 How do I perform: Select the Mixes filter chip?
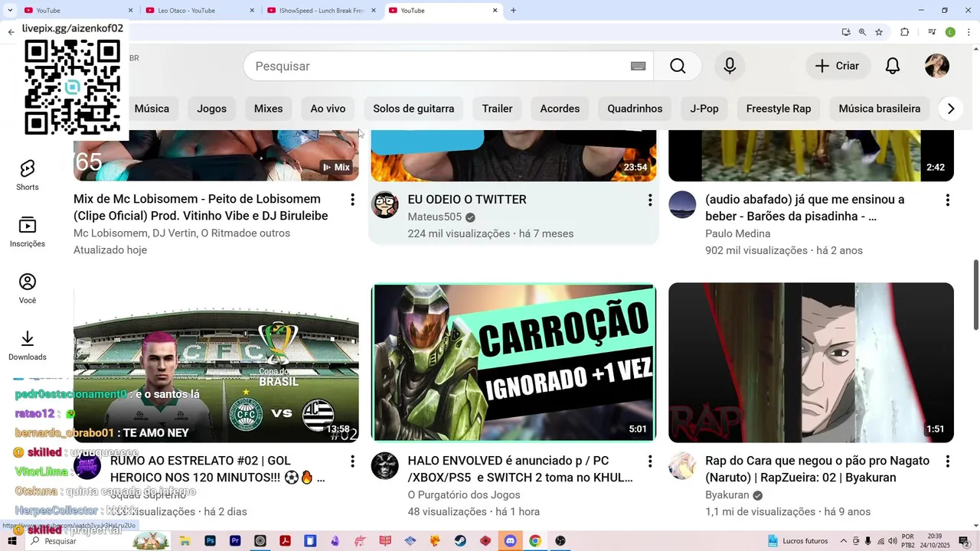coord(268,109)
